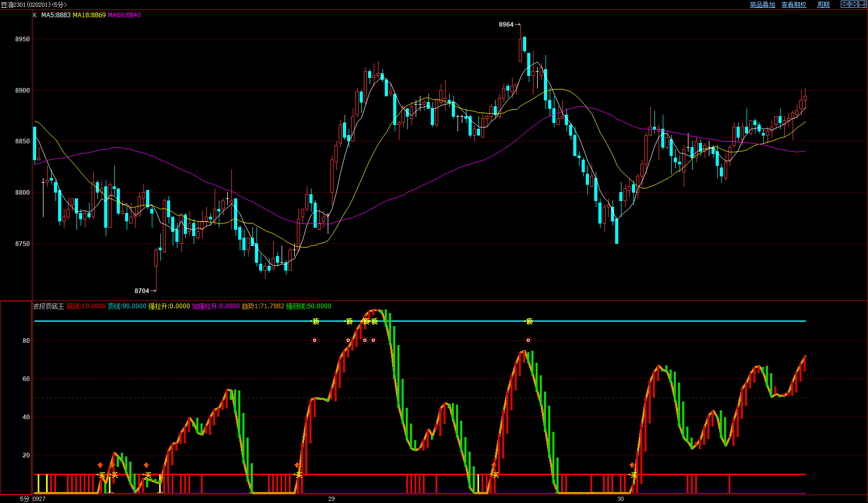
Task: Click the leftmost red dot signal marker
Action: click(x=315, y=340)
